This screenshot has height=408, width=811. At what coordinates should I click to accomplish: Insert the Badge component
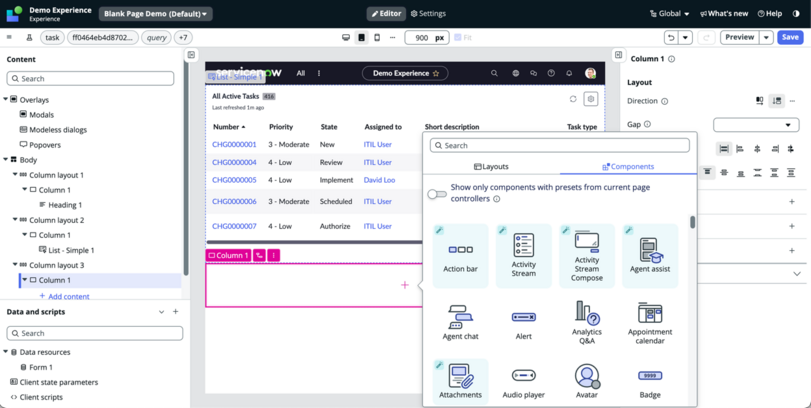[650, 382]
